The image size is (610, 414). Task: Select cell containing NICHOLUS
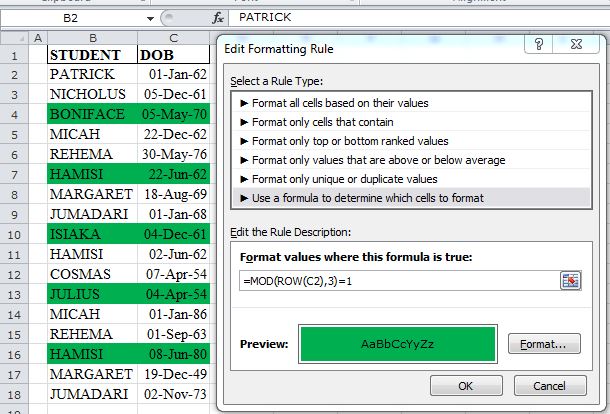point(92,94)
